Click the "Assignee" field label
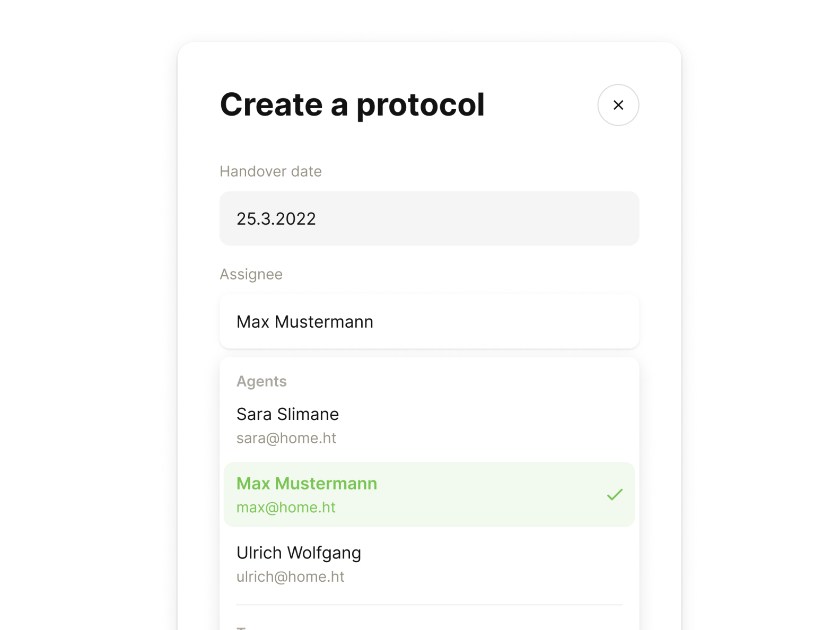The image size is (840, 630). point(251,274)
